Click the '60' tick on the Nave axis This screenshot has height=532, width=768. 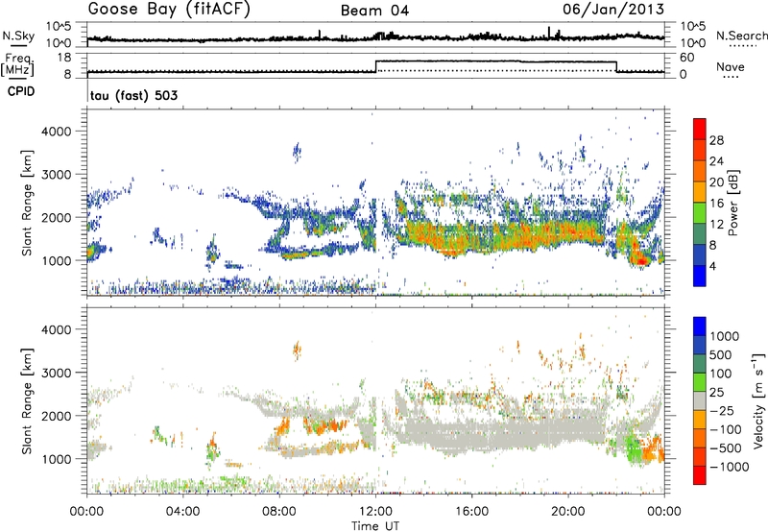tap(687, 58)
